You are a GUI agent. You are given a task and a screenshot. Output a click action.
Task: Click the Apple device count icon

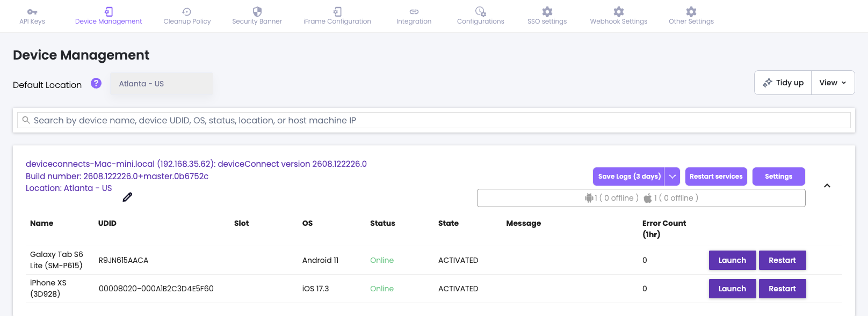click(x=648, y=198)
